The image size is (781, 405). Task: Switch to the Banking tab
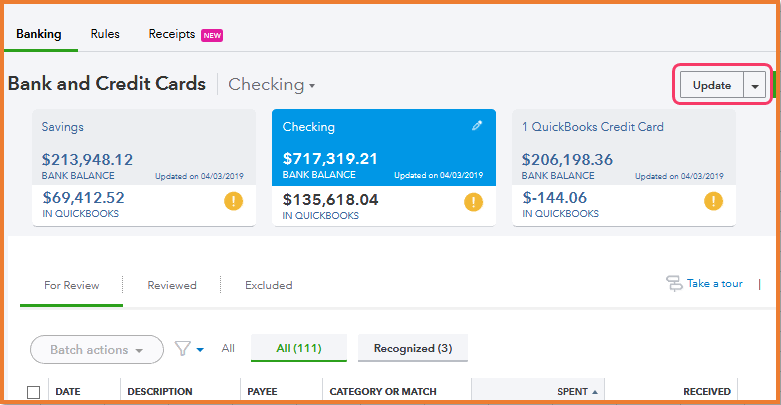tap(39, 34)
